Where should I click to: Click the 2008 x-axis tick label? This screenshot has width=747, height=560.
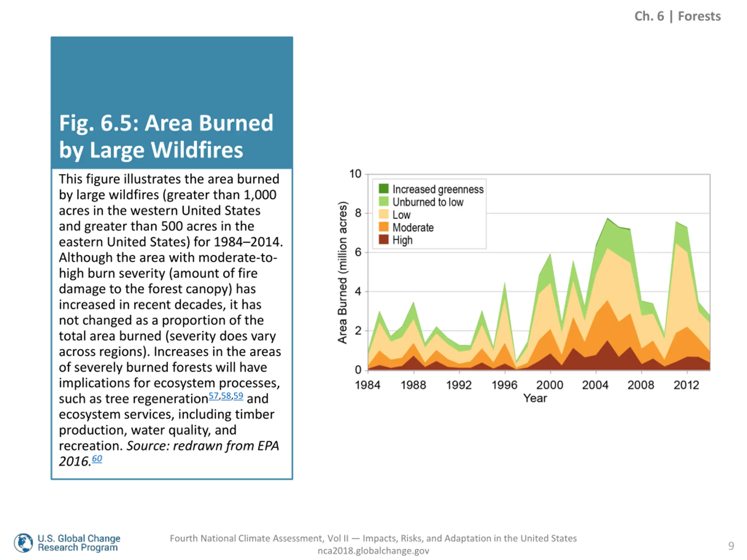(641, 385)
